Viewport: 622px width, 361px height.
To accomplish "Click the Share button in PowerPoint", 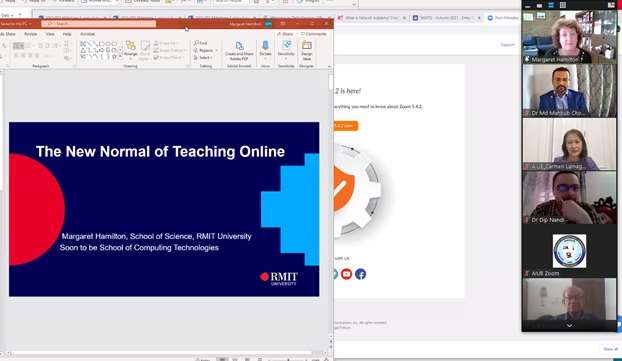I will coord(285,34).
